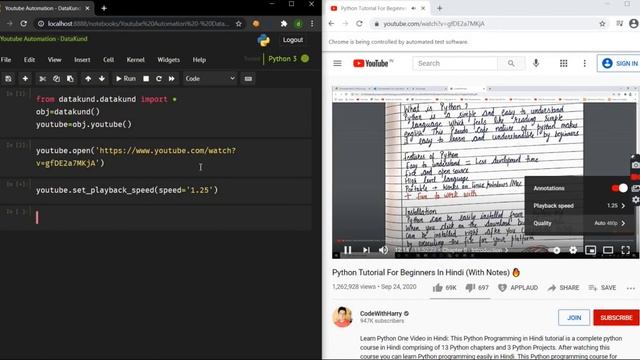The width and height of the screenshot is (640, 360).
Task: Copy selected cells in Jupyter toolbar
Action: click(x=56, y=79)
